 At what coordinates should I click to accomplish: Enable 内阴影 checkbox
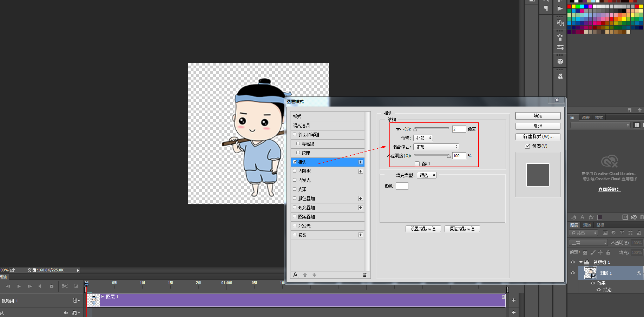[x=295, y=171]
